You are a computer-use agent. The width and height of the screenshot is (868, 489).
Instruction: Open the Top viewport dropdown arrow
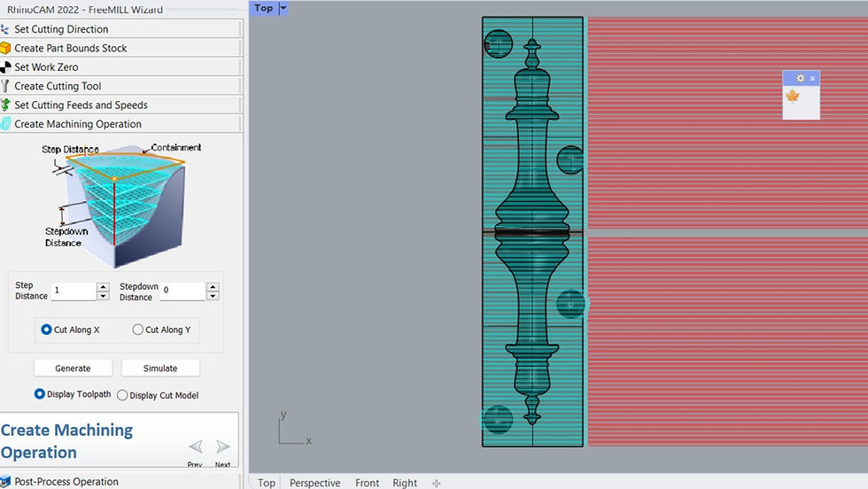(283, 8)
